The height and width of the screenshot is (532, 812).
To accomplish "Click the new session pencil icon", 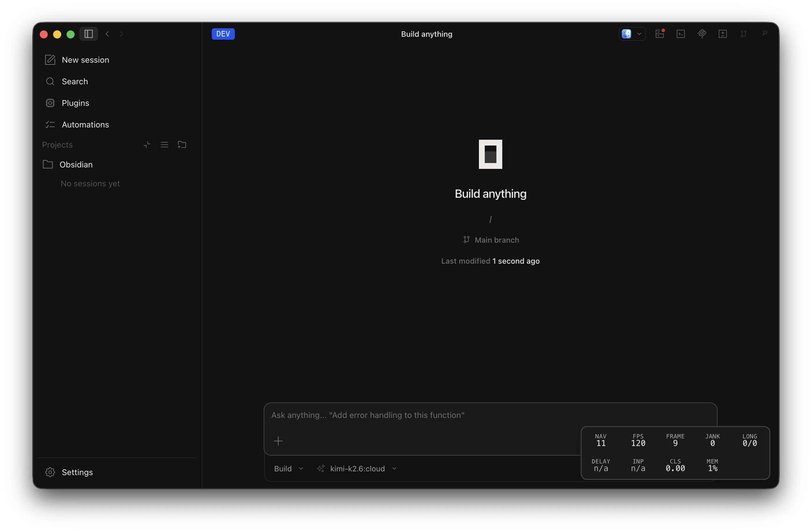I will (x=50, y=60).
